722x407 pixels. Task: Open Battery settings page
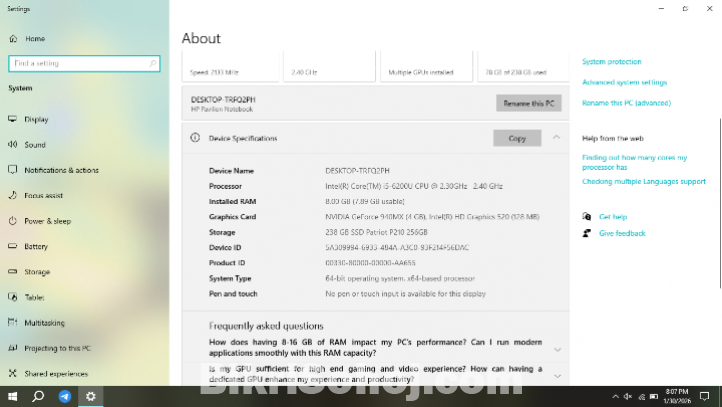tap(36, 246)
